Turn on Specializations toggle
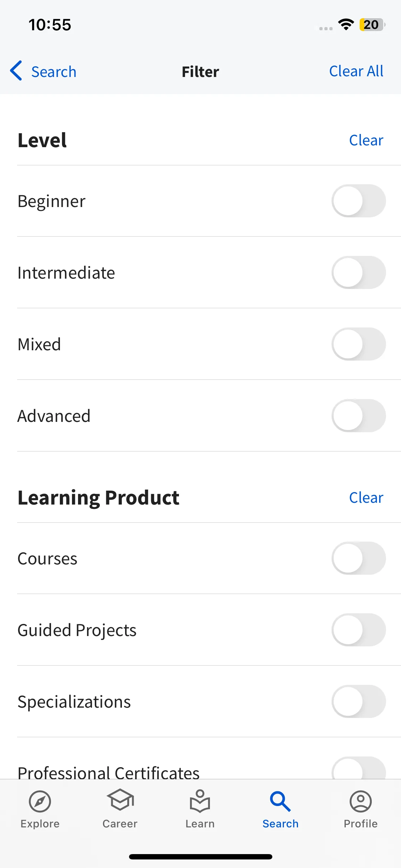The height and width of the screenshot is (868, 401). (359, 702)
